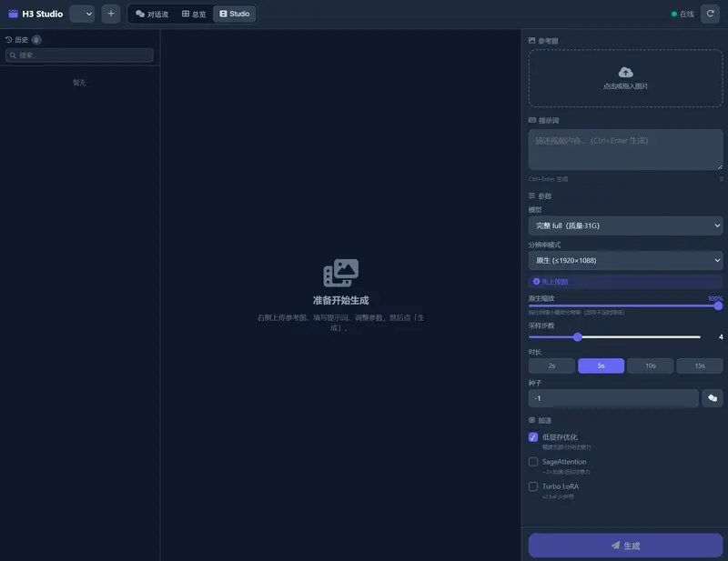Image resolution: width=728 pixels, height=561 pixels.
Task: Toggle the 低显存优化 checkbox
Action: (533, 437)
